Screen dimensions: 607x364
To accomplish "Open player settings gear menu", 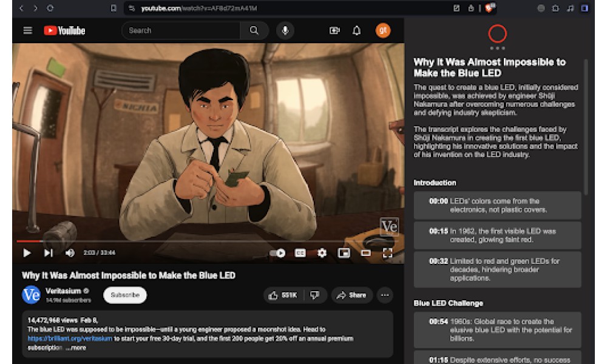I will pos(322,253).
